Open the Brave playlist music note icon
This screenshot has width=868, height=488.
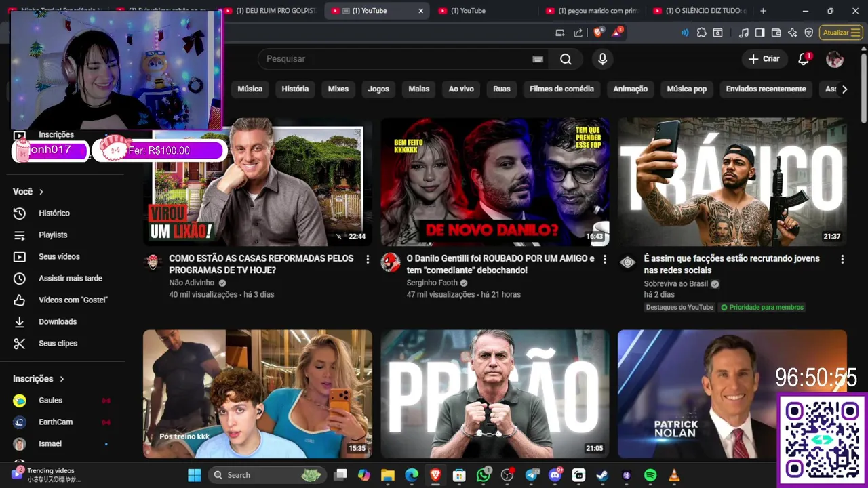pyautogui.click(x=744, y=33)
